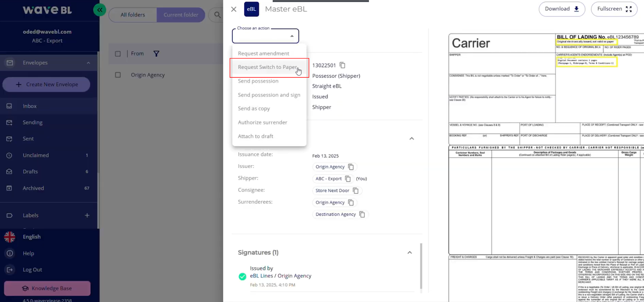Click the Drafts envelope icon

pyautogui.click(x=9, y=172)
